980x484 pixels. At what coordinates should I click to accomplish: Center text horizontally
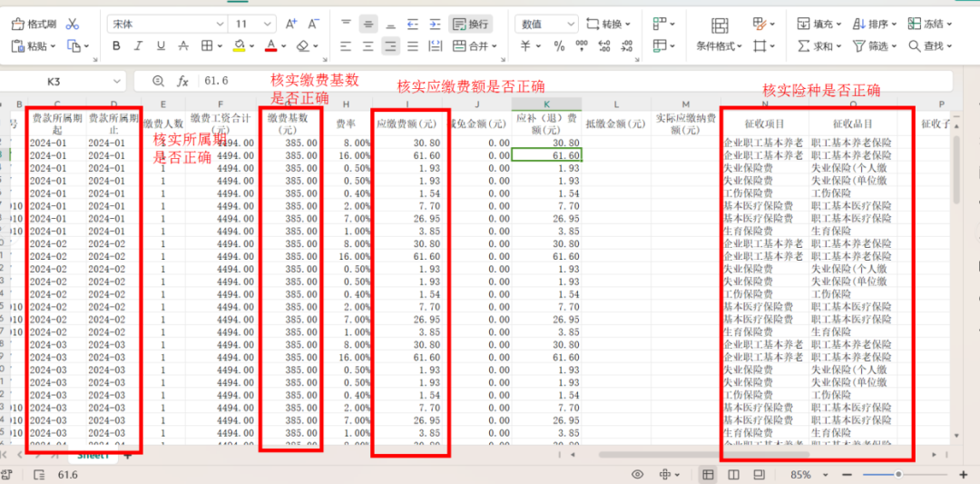coord(368,45)
